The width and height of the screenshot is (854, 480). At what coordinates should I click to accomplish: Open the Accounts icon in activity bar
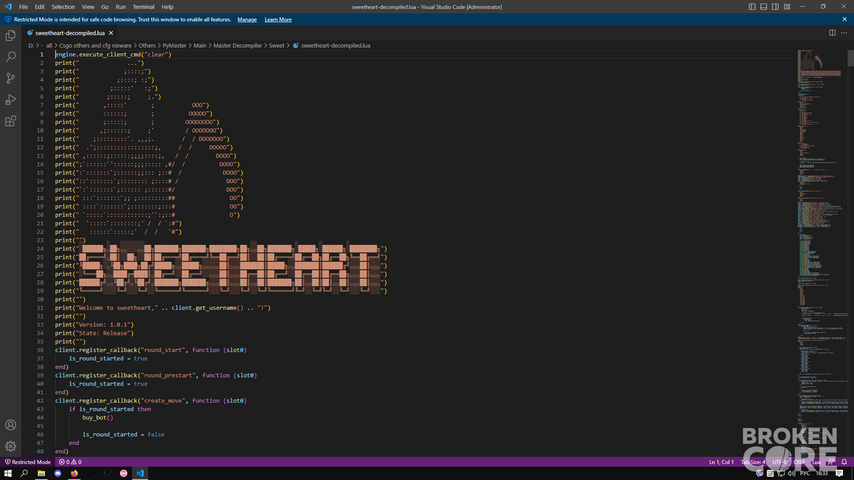[x=10, y=425]
